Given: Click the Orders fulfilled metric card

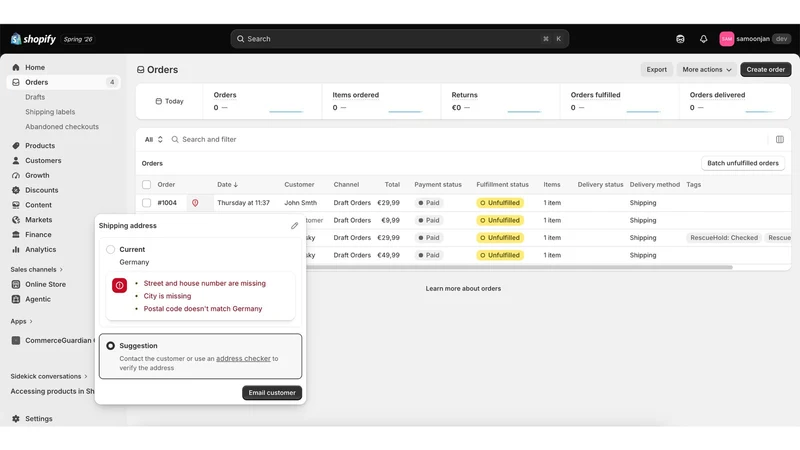Looking at the screenshot, I should [x=619, y=101].
